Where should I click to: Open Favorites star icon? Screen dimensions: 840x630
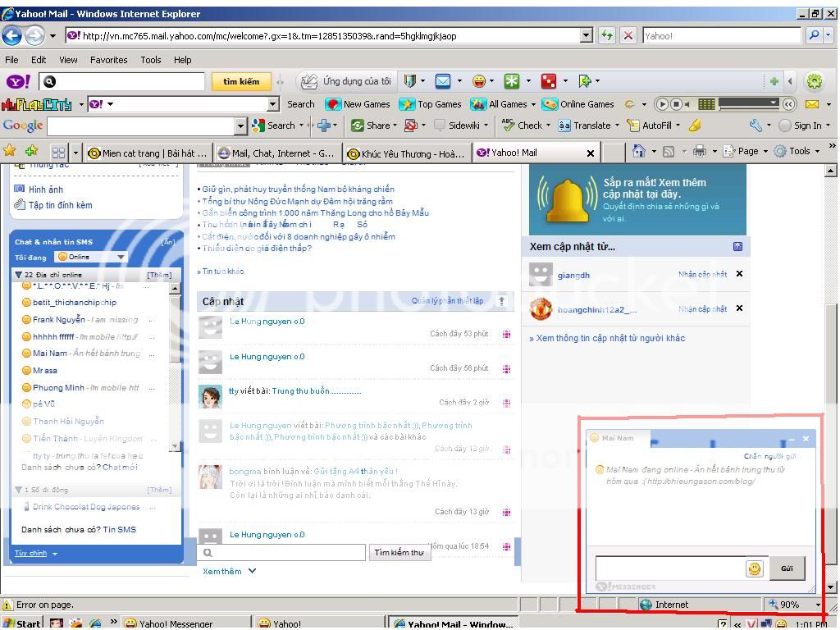coord(10,152)
